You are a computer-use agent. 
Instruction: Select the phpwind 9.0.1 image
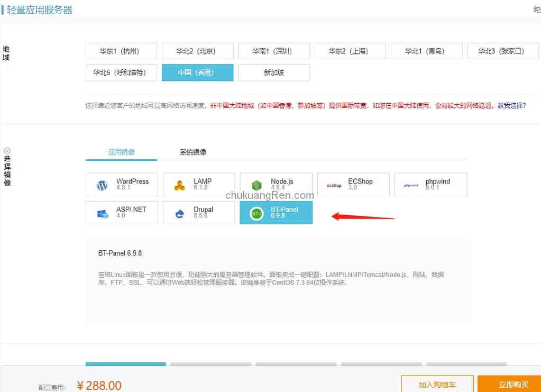point(430,184)
